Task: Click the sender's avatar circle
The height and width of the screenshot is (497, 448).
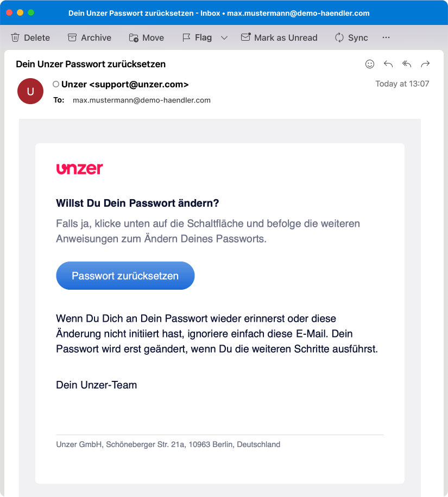Action: point(30,91)
